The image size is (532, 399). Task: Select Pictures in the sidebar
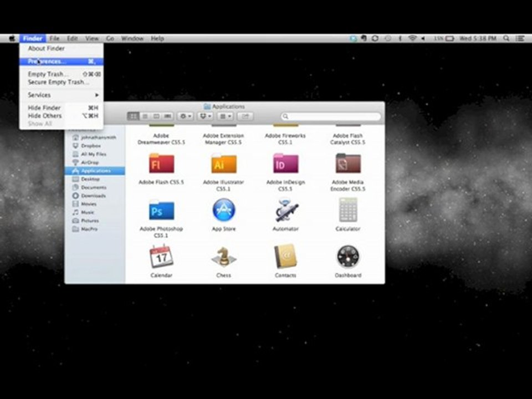point(95,221)
